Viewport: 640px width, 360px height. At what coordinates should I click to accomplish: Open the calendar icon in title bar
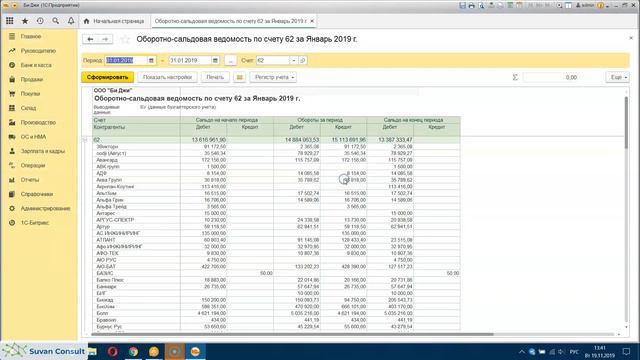519,5
